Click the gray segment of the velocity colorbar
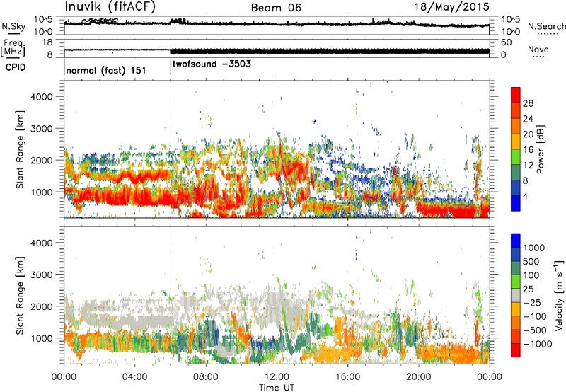 point(516,296)
